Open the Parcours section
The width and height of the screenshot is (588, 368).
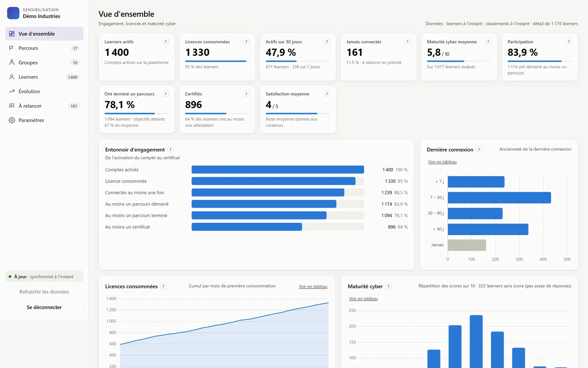(x=44, y=48)
